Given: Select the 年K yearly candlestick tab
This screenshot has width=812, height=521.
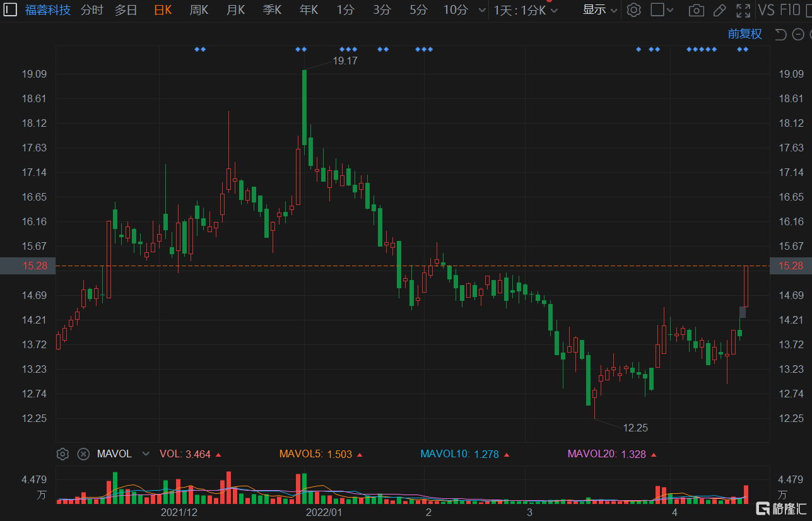Looking at the screenshot, I should [309, 10].
